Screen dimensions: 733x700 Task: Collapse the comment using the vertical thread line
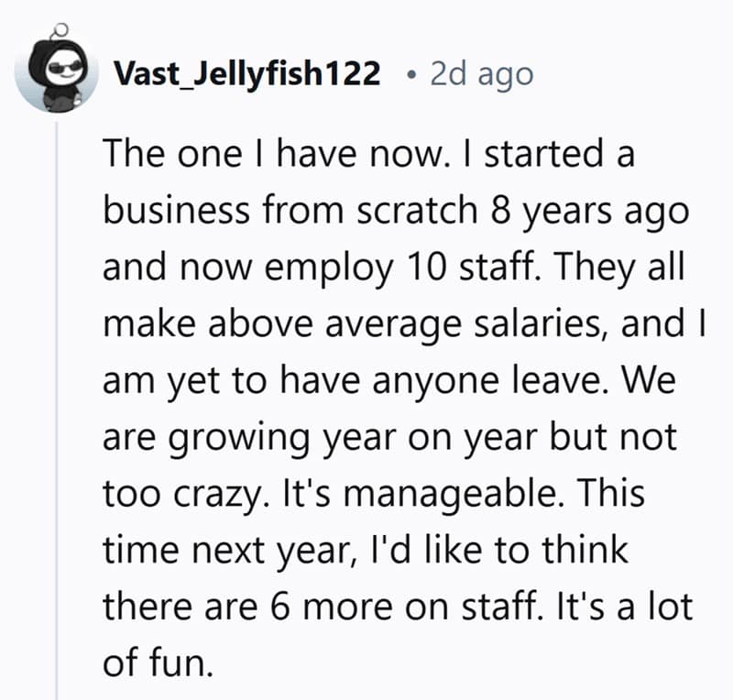click(x=58, y=412)
